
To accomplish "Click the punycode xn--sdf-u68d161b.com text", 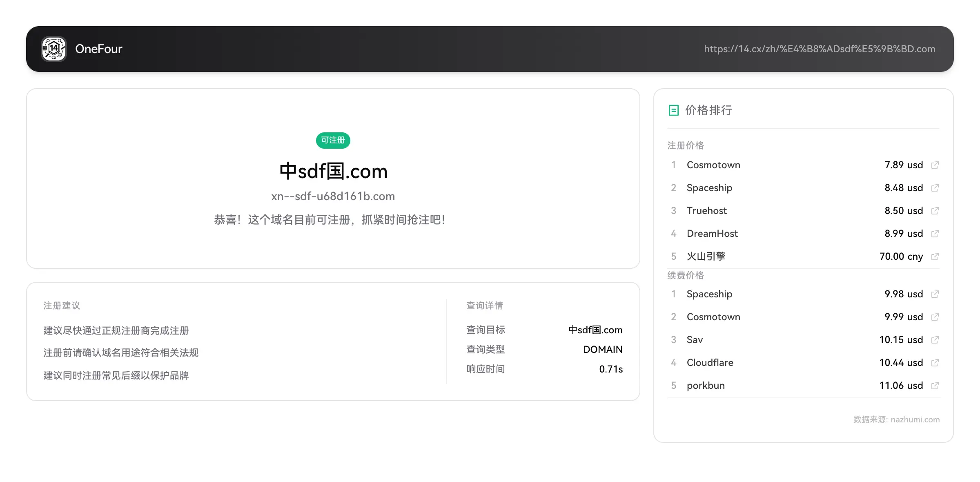I will coord(333,196).
